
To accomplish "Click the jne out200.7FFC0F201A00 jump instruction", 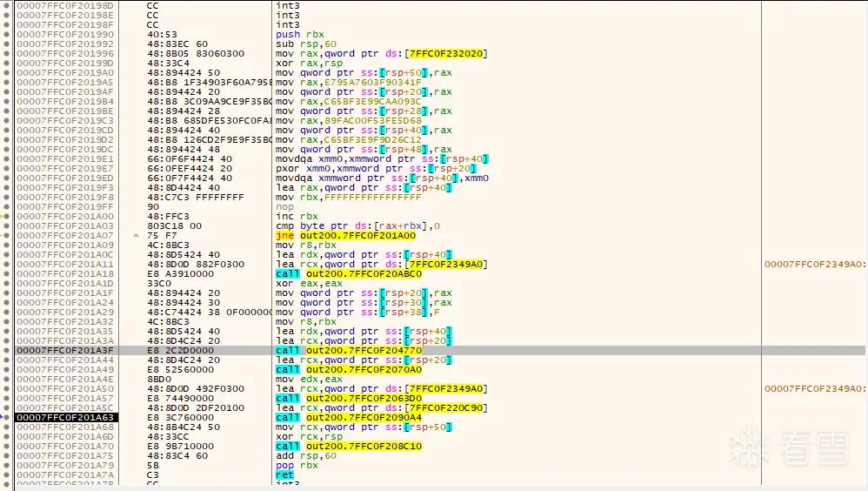I will click(345, 236).
